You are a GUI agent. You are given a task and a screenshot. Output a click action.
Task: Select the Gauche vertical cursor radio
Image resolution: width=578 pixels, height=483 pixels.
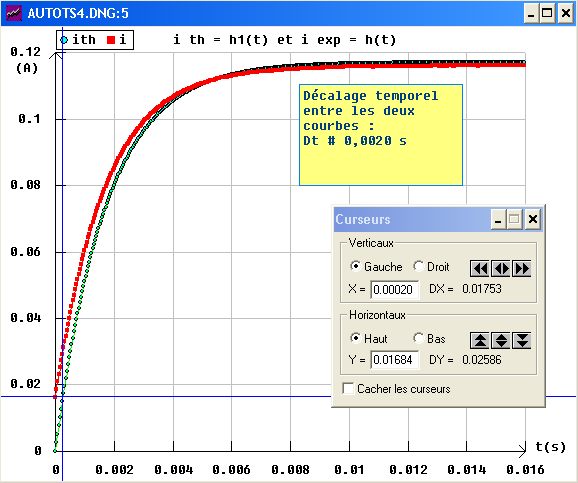(355, 266)
